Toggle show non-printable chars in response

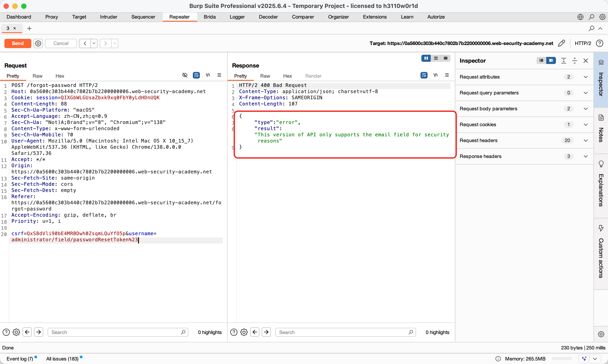[435, 75]
